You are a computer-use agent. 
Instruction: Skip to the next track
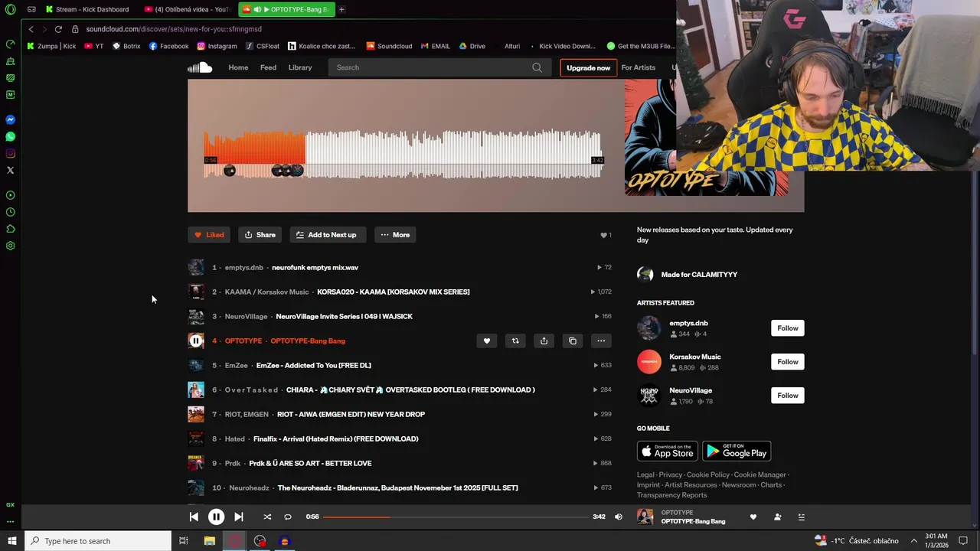click(x=238, y=517)
